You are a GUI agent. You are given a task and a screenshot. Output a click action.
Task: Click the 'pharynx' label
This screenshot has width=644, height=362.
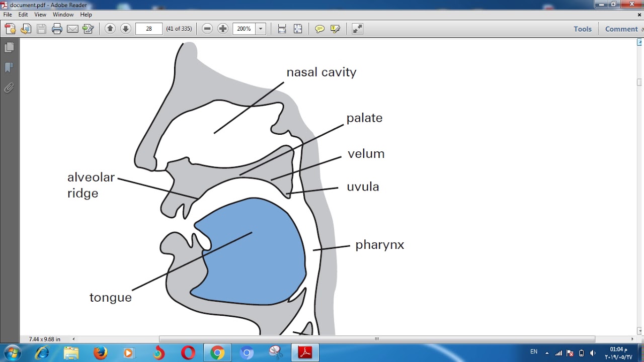[x=380, y=245]
